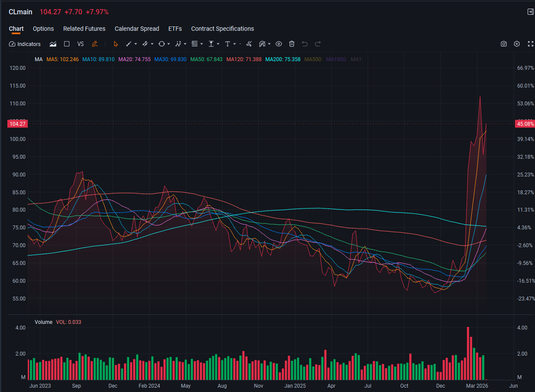Open VS comparison tool

[x=81, y=44]
